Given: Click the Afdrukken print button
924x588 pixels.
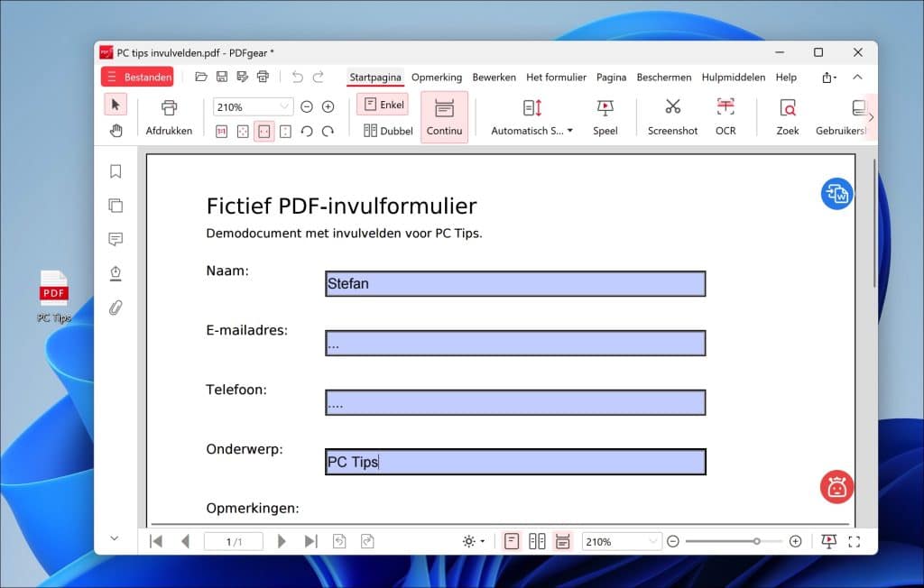Looking at the screenshot, I should coord(169,117).
